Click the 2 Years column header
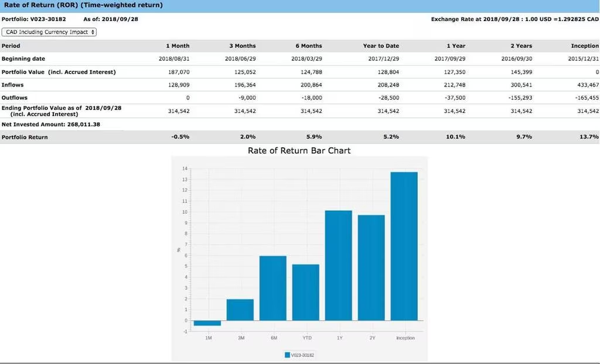600x364 pixels. point(520,46)
